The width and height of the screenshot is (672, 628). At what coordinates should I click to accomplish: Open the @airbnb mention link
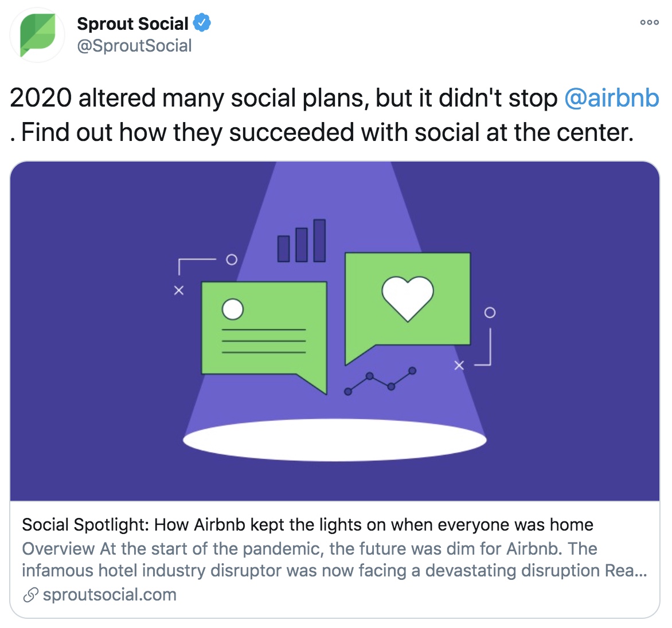612,97
